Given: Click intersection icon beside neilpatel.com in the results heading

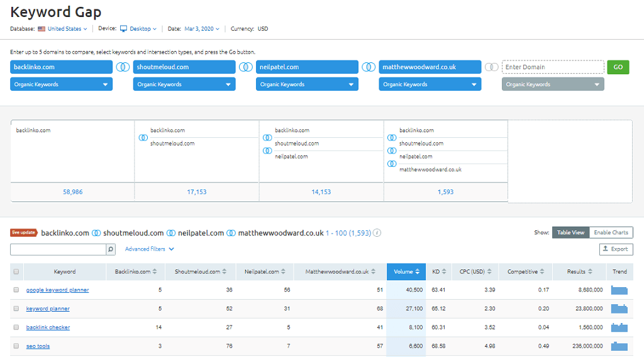Looking at the screenshot, I should (x=171, y=233).
